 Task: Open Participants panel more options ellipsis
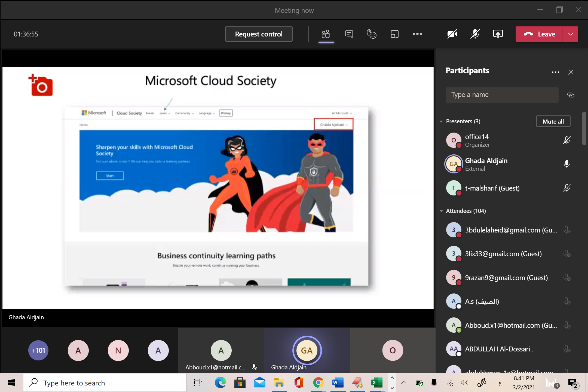[555, 72]
